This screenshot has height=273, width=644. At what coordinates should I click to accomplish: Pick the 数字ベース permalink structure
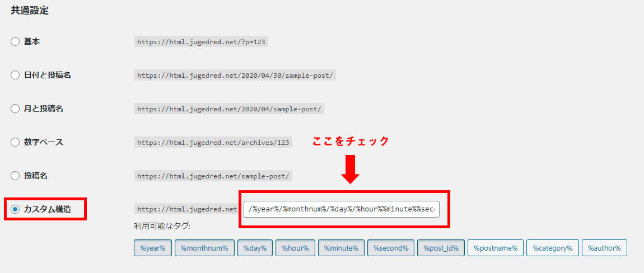[x=15, y=142]
